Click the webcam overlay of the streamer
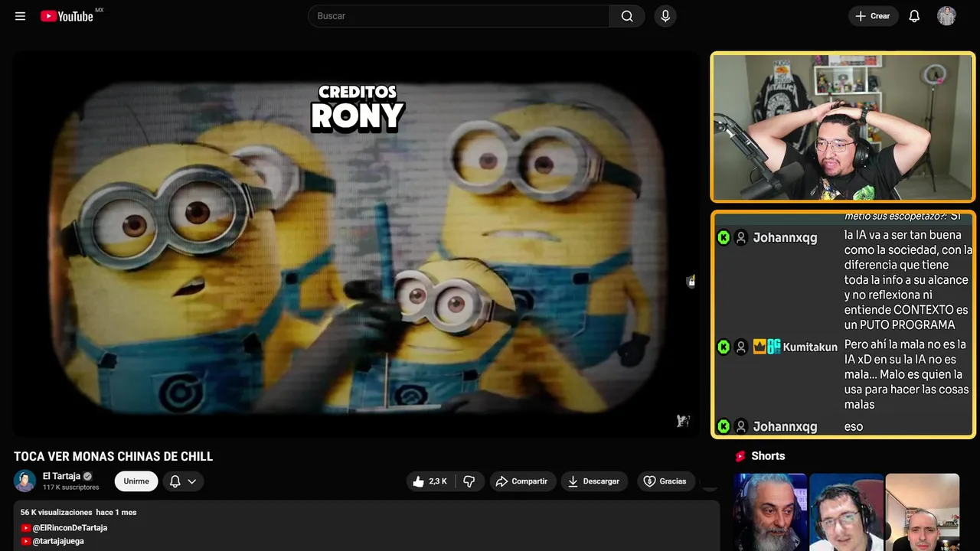This screenshot has height=551, width=980. [x=843, y=127]
